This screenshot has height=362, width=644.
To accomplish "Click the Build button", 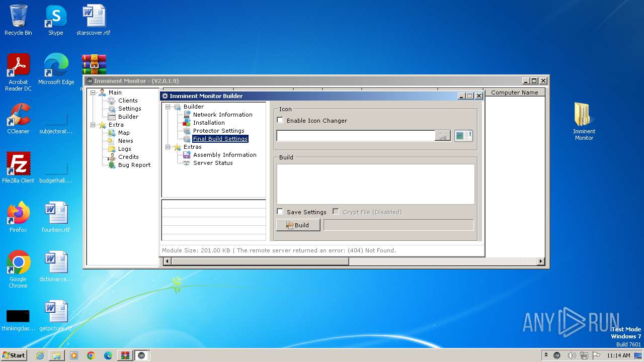I will [x=298, y=225].
